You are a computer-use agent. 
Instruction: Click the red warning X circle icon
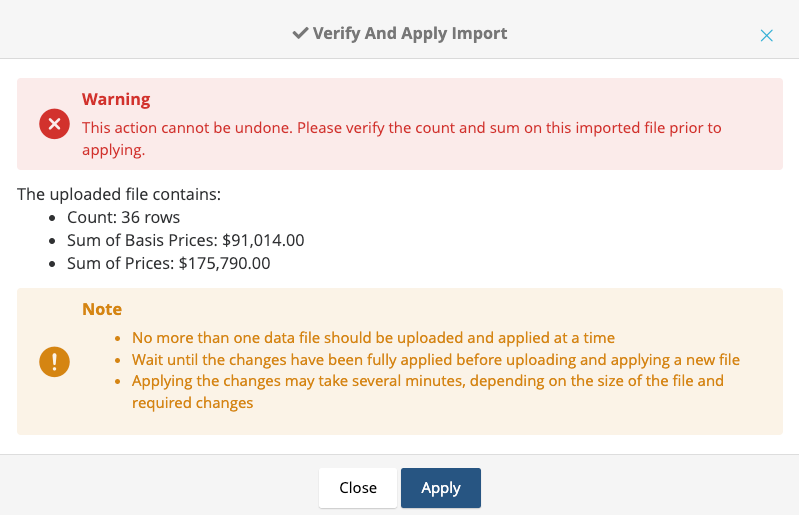pos(54,125)
